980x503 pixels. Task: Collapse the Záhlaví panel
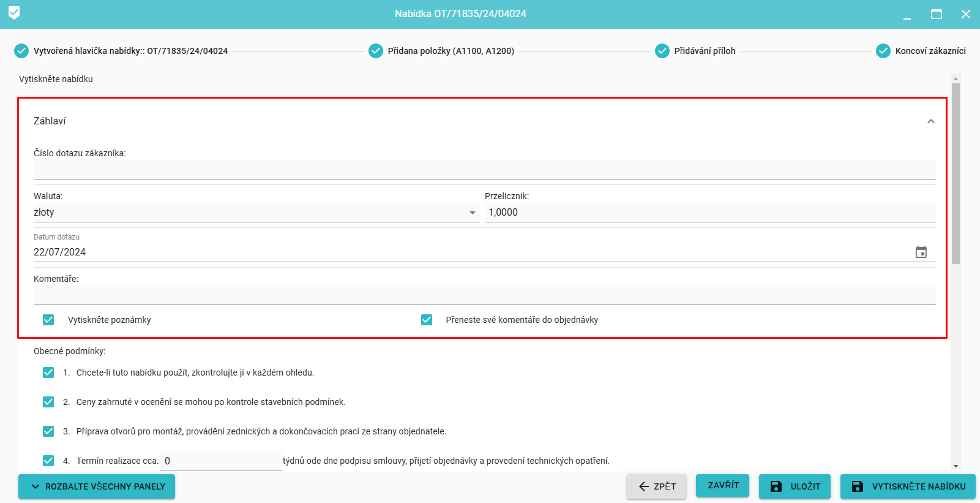pos(930,121)
